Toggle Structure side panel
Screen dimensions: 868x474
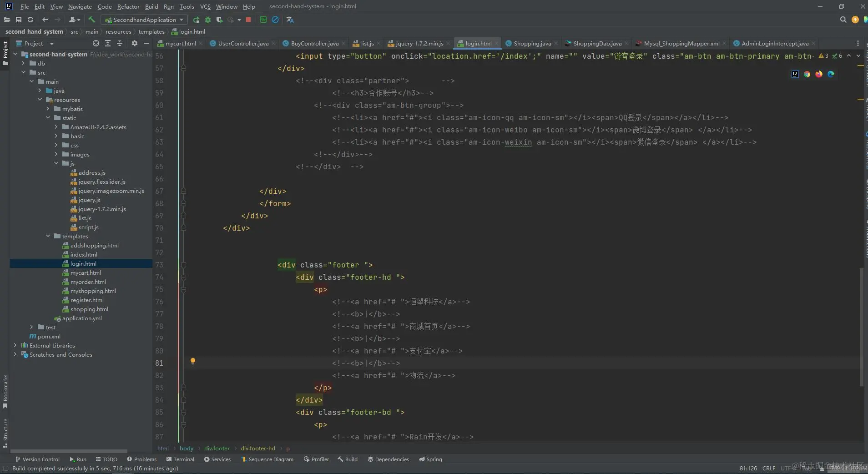point(5,433)
